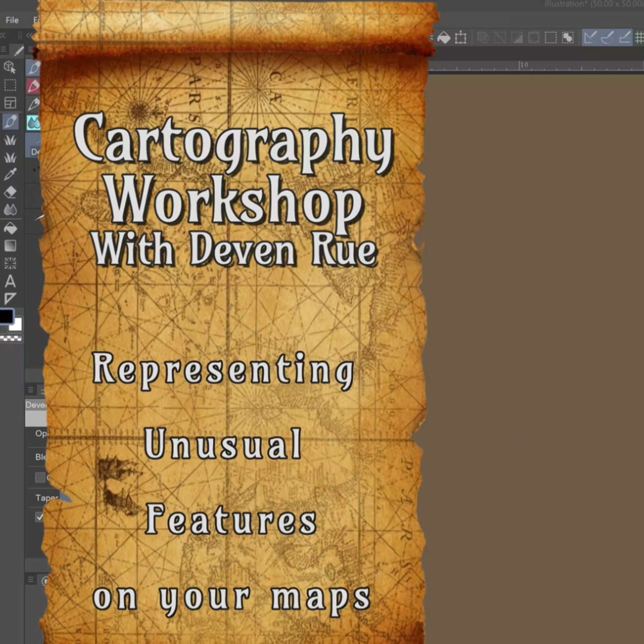
Task: Collapse the tool palette with double chevron
Action: point(2,35)
